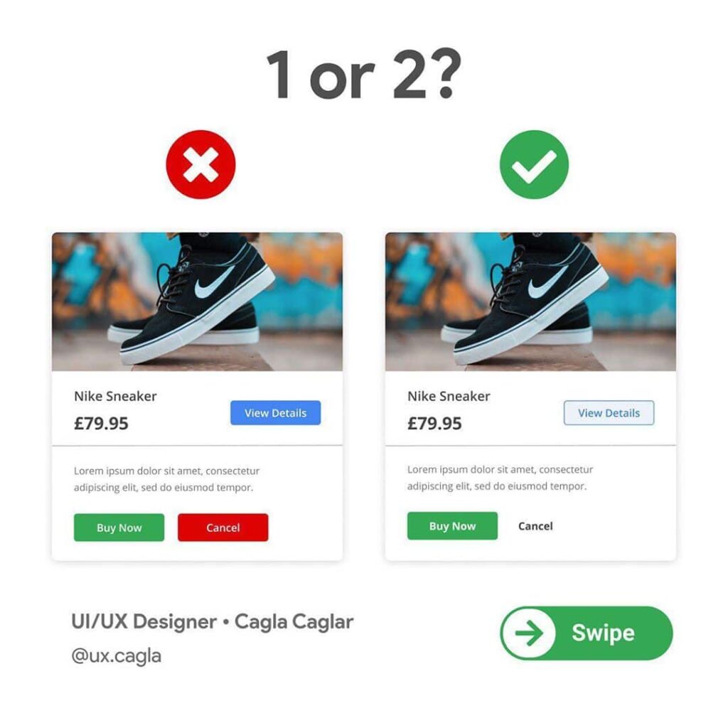Click the red Cancel button
The height and width of the screenshot is (728, 728).
click(x=223, y=528)
